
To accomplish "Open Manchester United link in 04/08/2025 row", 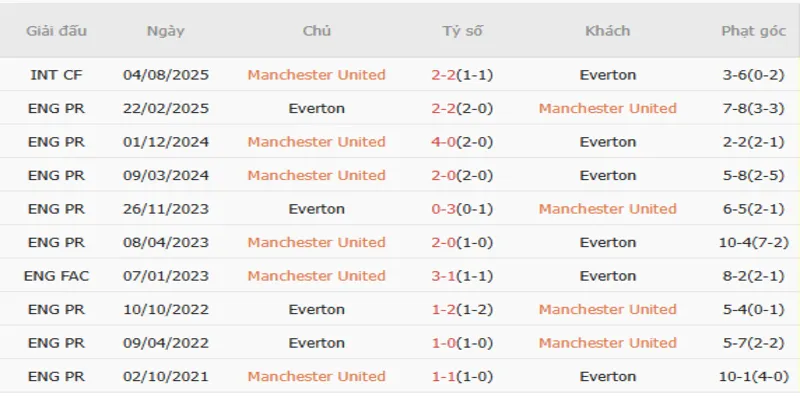I will [316, 75].
